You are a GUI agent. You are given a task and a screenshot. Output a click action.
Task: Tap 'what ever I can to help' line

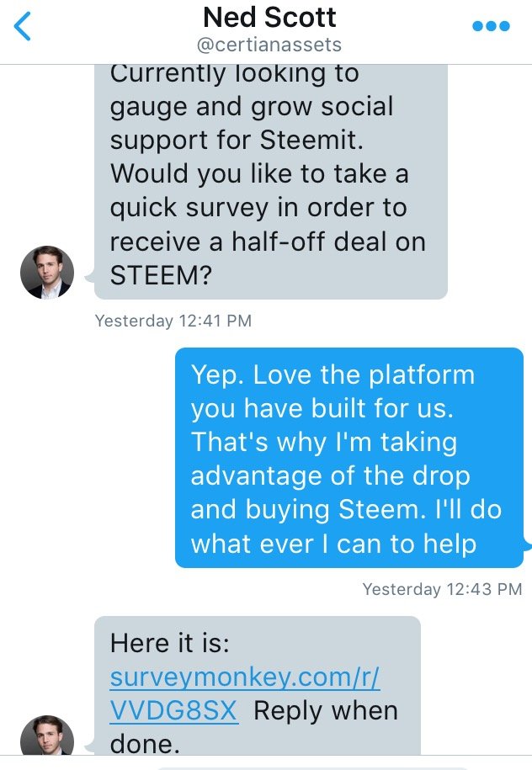coord(333,544)
